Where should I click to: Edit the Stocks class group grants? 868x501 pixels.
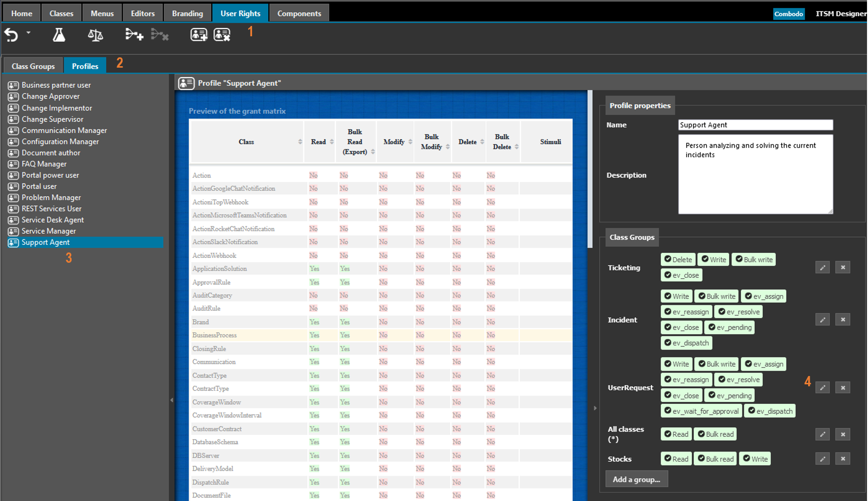tap(822, 459)
